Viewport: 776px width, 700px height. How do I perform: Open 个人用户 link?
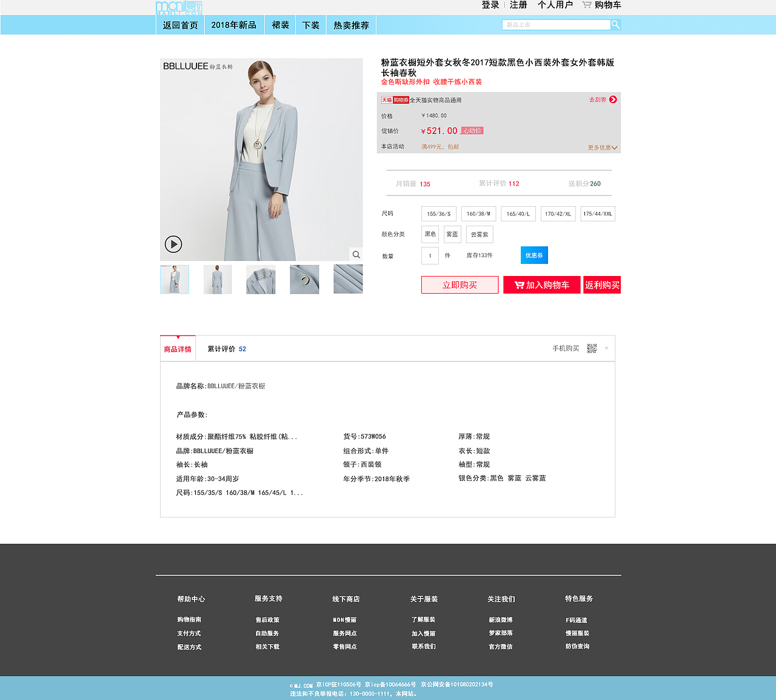pyautogui.click(x=555, y=5)
